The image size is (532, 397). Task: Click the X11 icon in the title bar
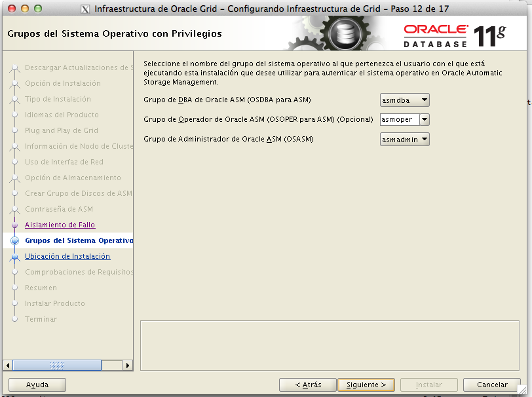pyautogui.click(x=85, y=9)
